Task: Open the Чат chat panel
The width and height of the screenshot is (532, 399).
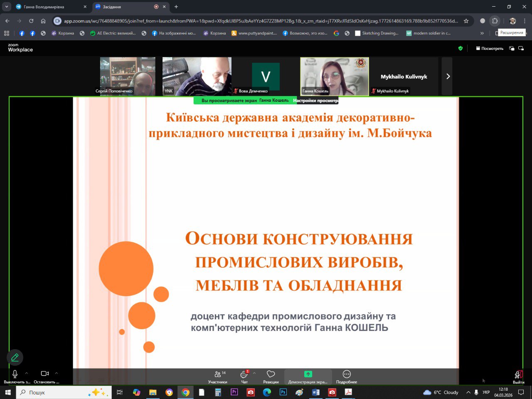Action: click(x=244, y=376)
